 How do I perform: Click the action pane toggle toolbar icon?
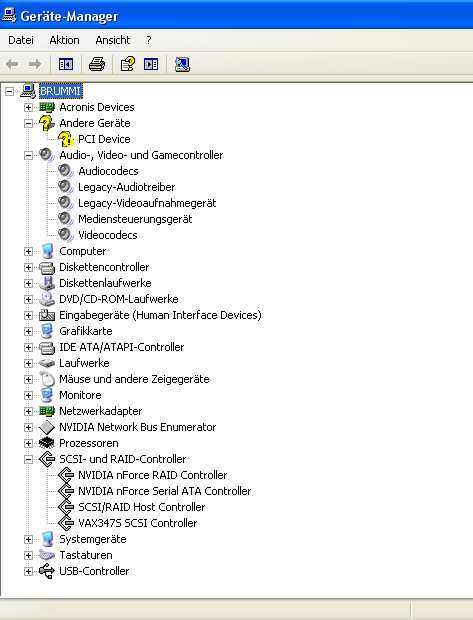pos(151,64)
